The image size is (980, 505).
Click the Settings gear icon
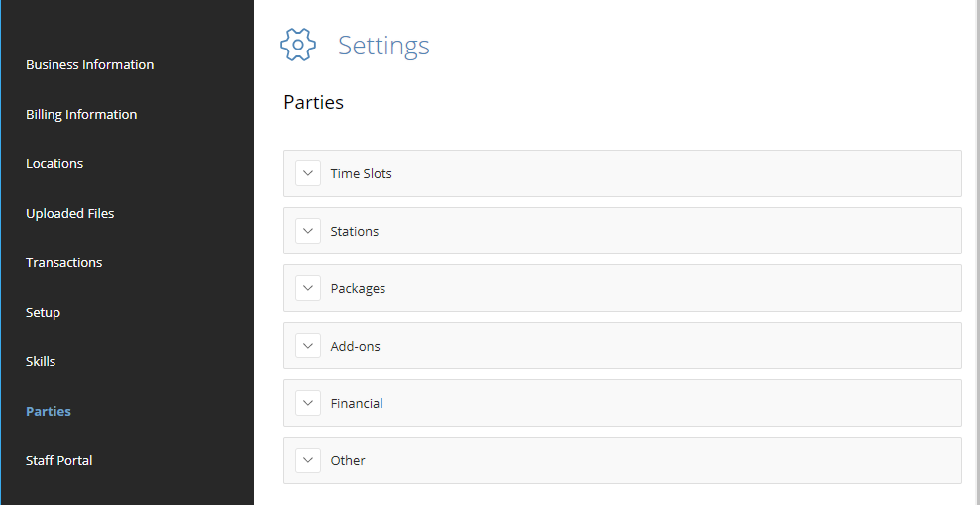tap(298, 45)
